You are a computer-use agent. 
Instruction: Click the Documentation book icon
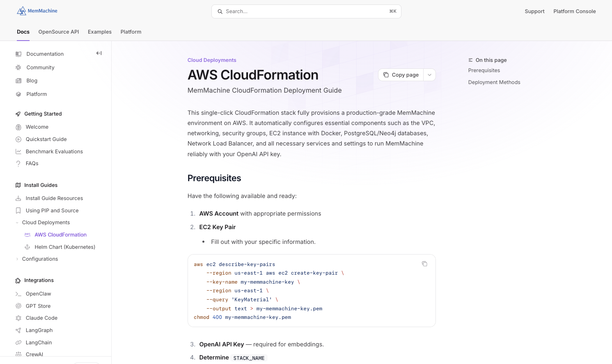18,54
